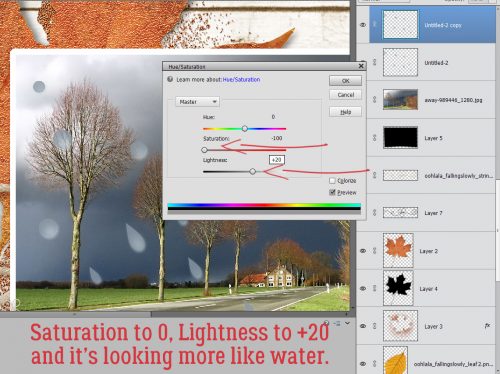Click the fx icon on Layer 3

[487, 326]
